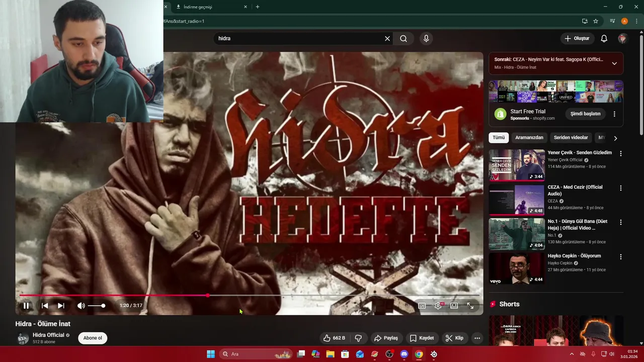Open Discord from taskbar
The width and height of the screenshot is (644, 362).
pos(404,354)
